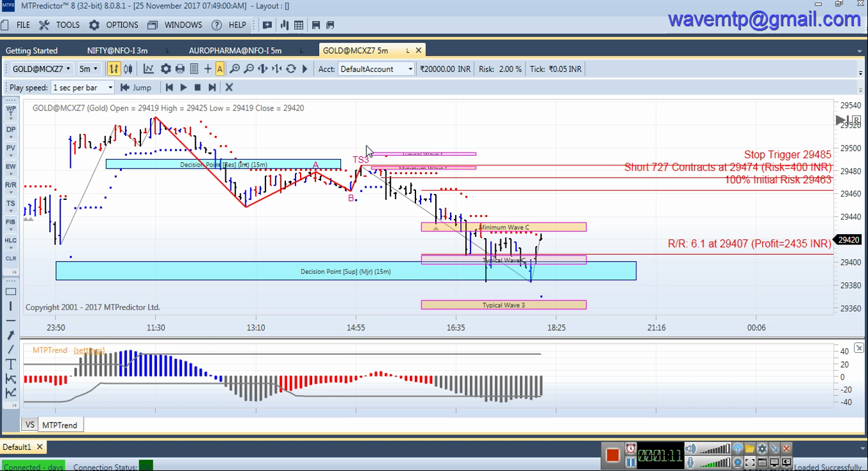Select the horizontal line drawing tool
This screenshot has width=868, height=471.
click(11, 320)
